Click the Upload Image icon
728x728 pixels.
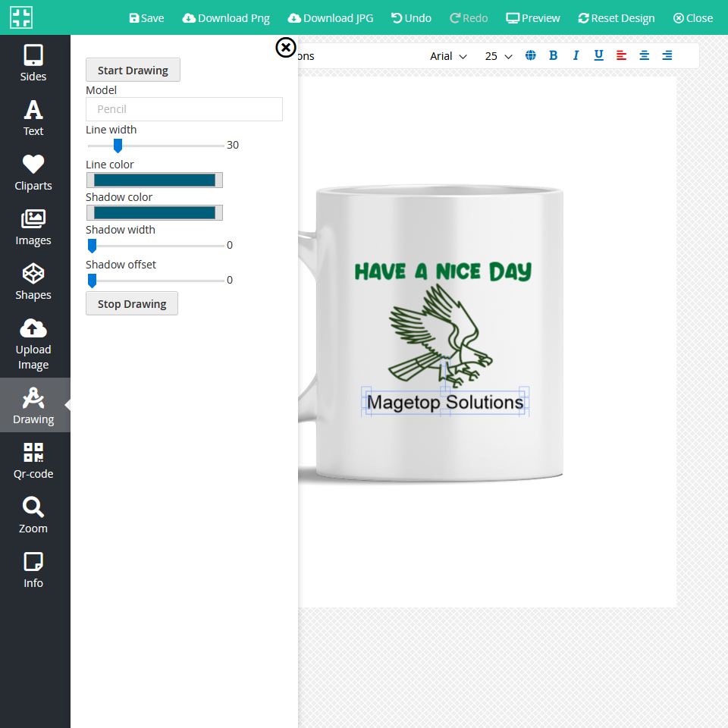pyautogui.click(x=33, y=328)
